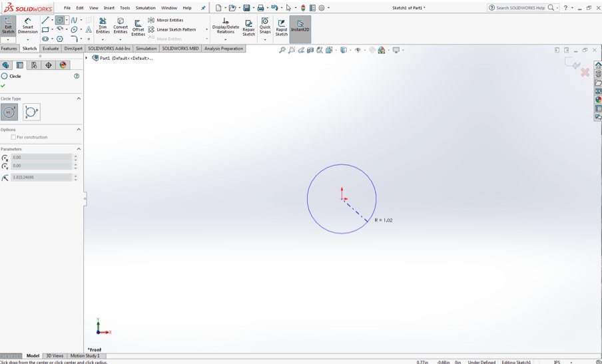Image resolution: width=602 pixels, height=364 pixels.
Task: Select the perimeter circle type
Action: click(31, 112)
